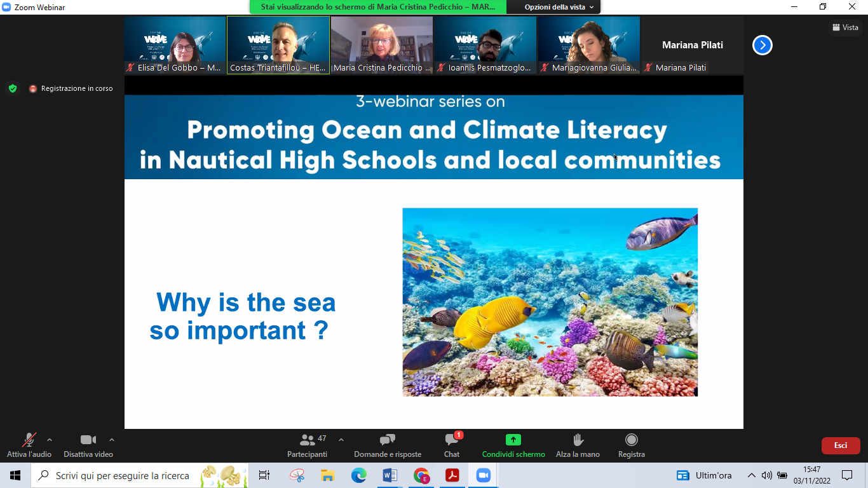Open Adobe Acrobat from the taskbar
The width and height of the screenshot is (868, 488).
452,475
